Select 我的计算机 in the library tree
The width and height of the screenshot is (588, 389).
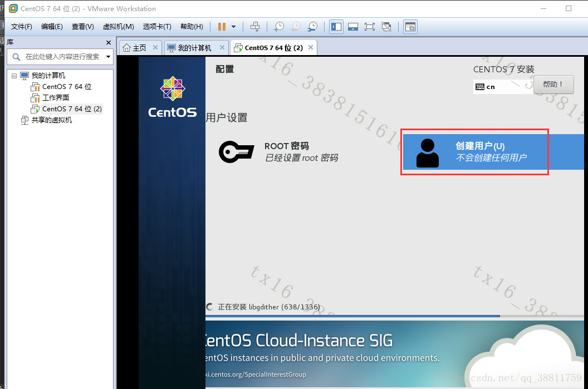tap(48, 76)
